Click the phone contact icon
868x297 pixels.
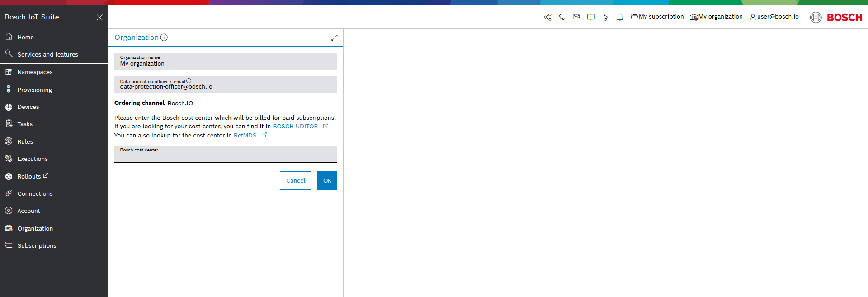click(562, 17)
